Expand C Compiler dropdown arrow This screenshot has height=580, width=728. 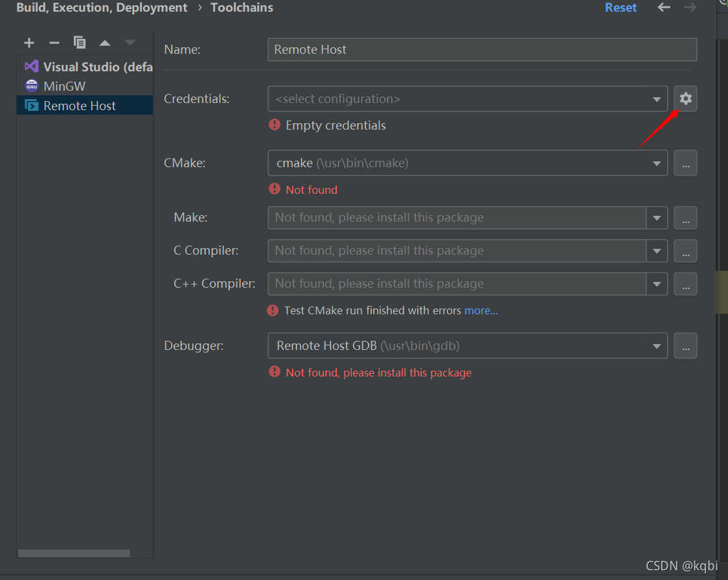click(657, 251)
